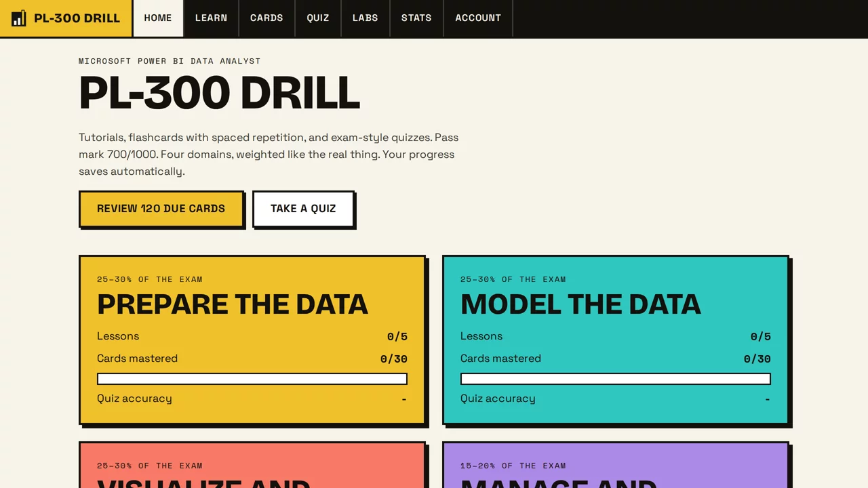Click Model the Data cards mastered progress bar
This screenshot has width=868, height=488.
click(616, 379)
